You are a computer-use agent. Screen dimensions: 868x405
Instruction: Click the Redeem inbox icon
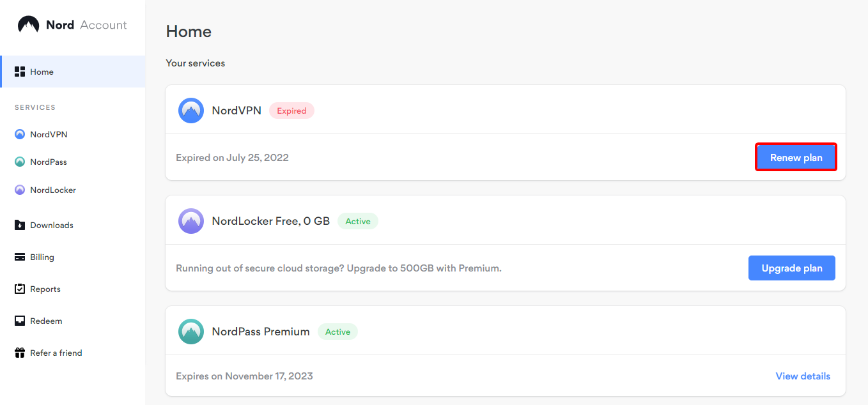20,321
